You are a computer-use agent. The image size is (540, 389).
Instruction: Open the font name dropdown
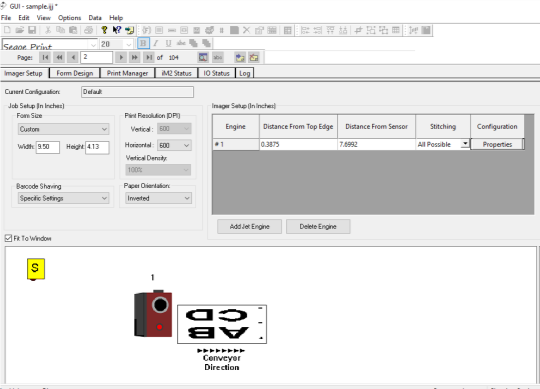click(x=93, y=44)
